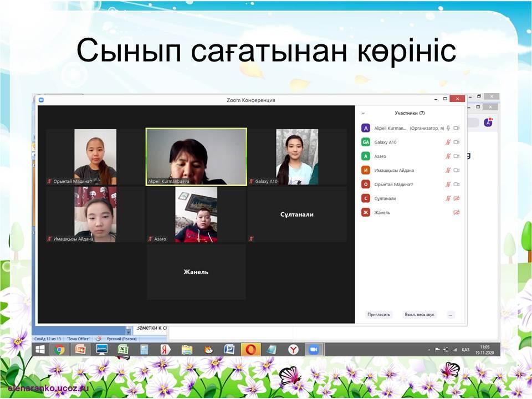Screen dimensions: 532x399
Task: Click the Zoom icon in the taskbar
Action: coord(314,350)
